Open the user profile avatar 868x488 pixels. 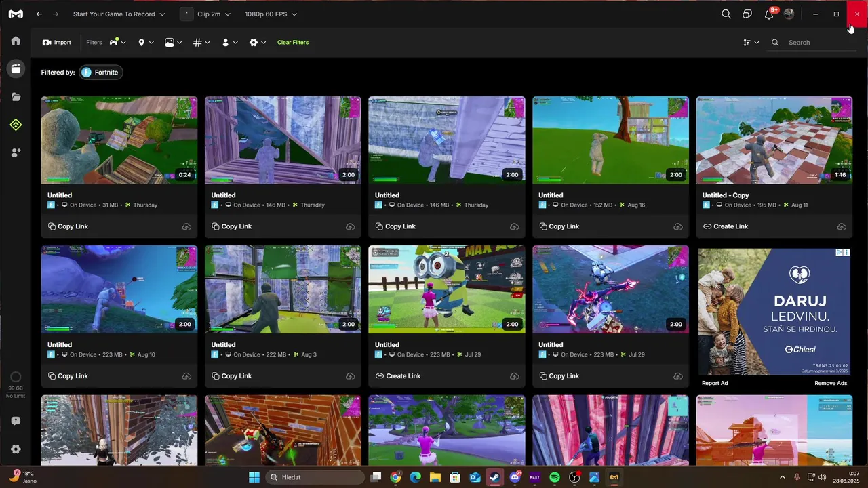(789, 14)
